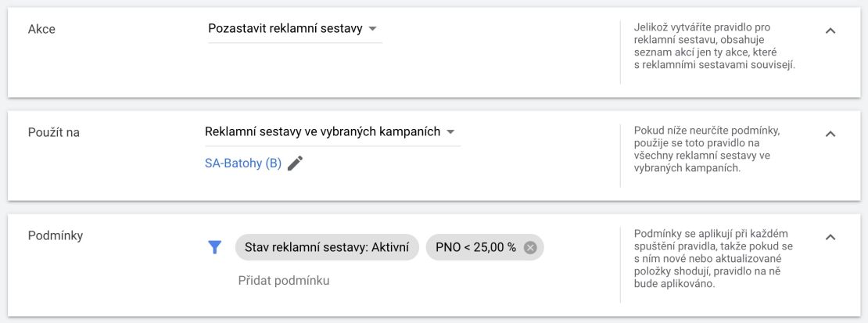This screenshot has width=868, height=323.
Task: Click the Přidat podmínku field
Action: click(x=284, y=280)
